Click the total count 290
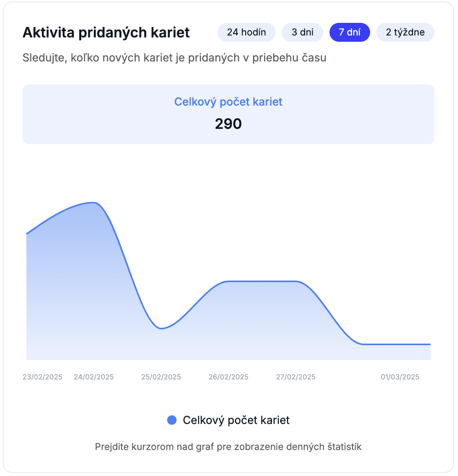The width and height of the screenshot is (458, 476). [x=228, y=124]
